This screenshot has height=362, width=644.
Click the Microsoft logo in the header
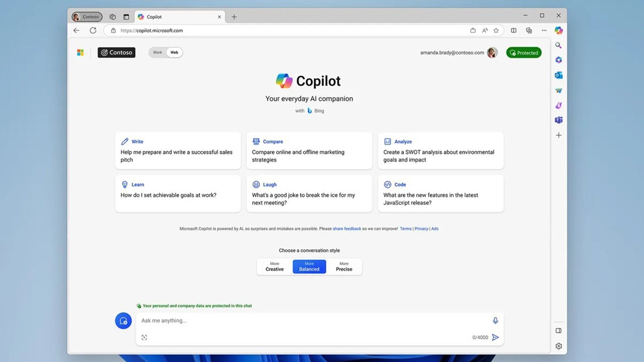click(80, 52)
